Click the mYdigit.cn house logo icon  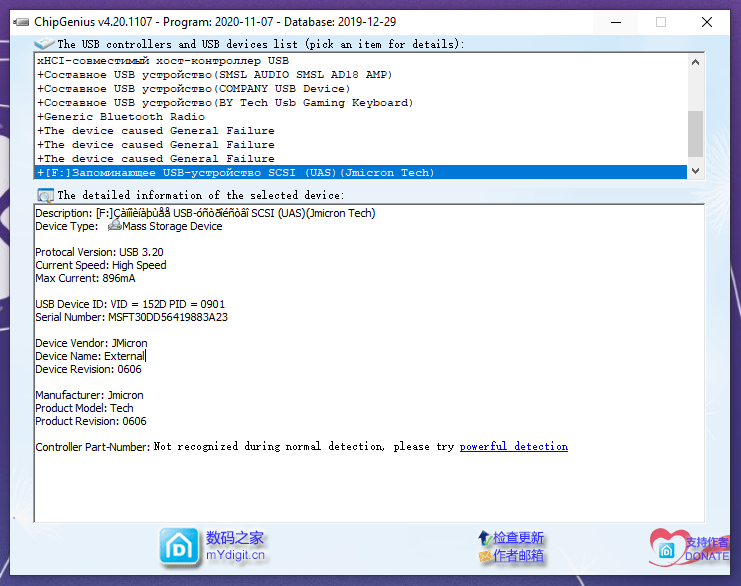pos(179,547)
